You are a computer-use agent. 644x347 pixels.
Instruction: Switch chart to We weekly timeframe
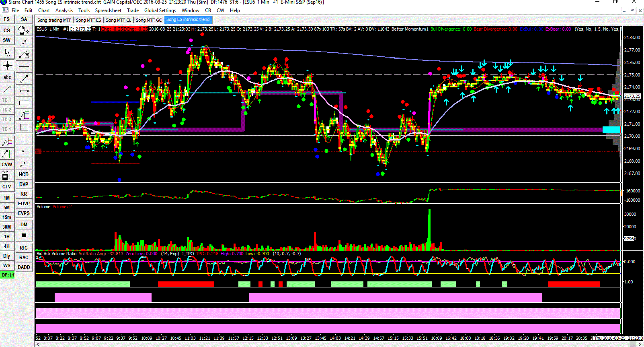(x=7, y=266)
